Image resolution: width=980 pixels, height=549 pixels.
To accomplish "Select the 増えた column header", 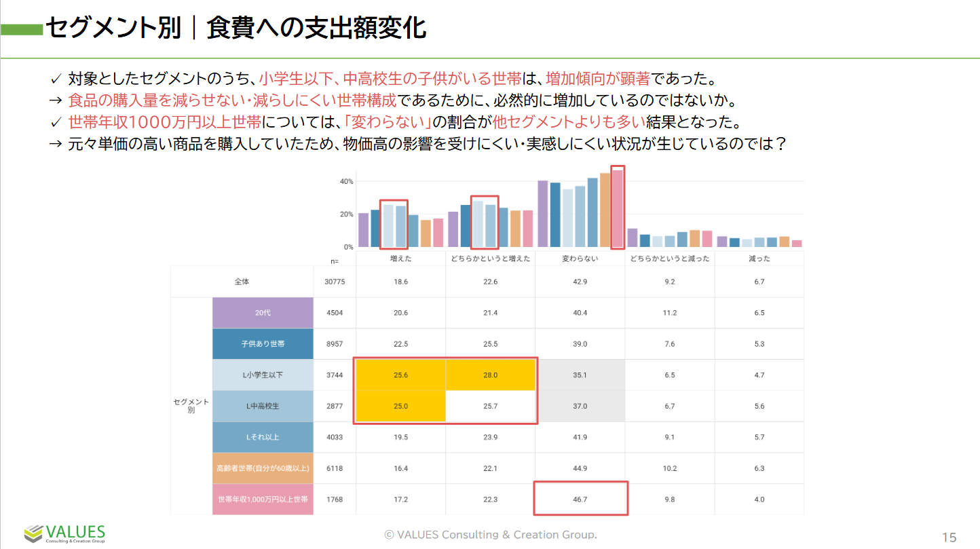I will point(400,259).
